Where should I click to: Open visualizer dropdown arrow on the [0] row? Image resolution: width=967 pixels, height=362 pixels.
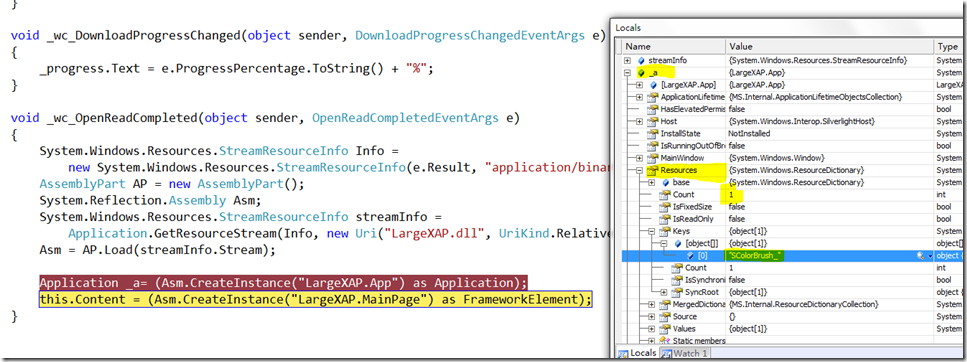[x=930, y=256]
